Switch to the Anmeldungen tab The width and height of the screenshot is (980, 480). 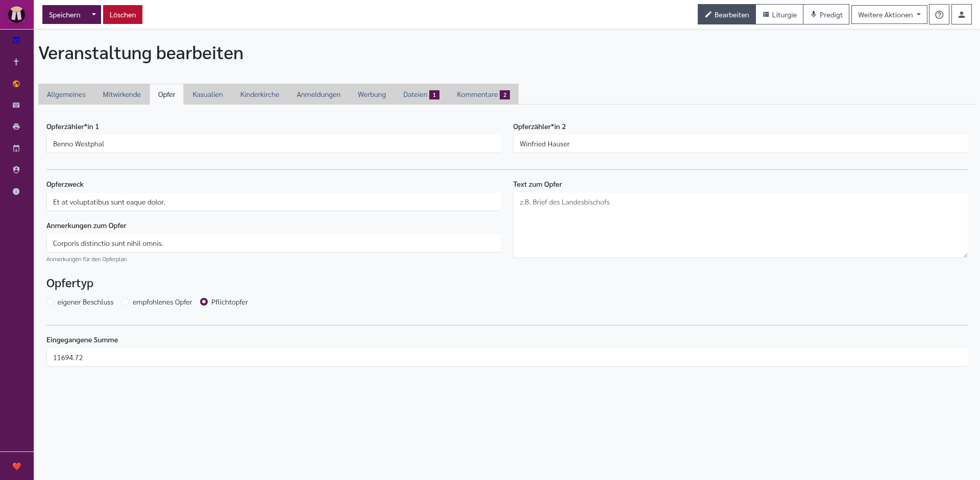[x=318, y=94]
